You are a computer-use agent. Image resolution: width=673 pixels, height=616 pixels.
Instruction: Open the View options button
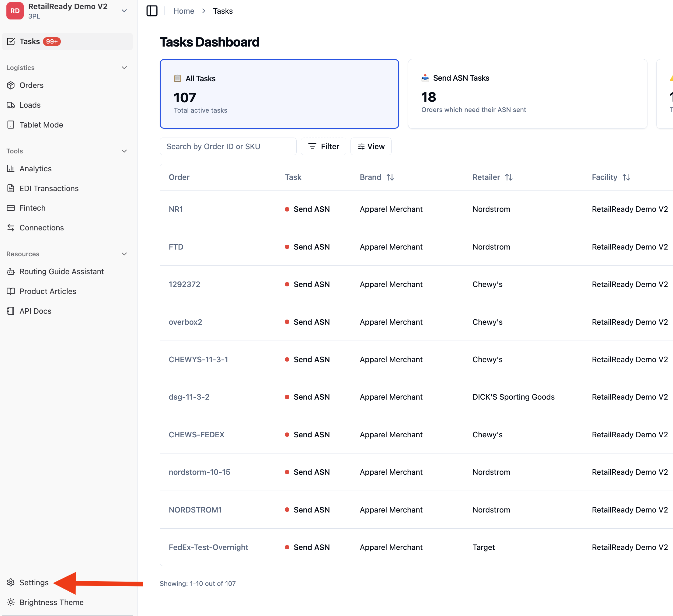[371, 146]
